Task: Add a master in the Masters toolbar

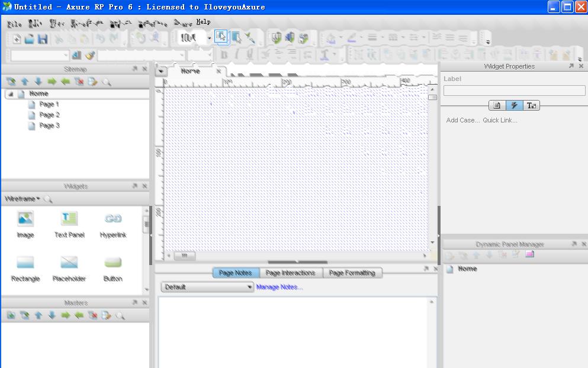Action: pos(11,315)
